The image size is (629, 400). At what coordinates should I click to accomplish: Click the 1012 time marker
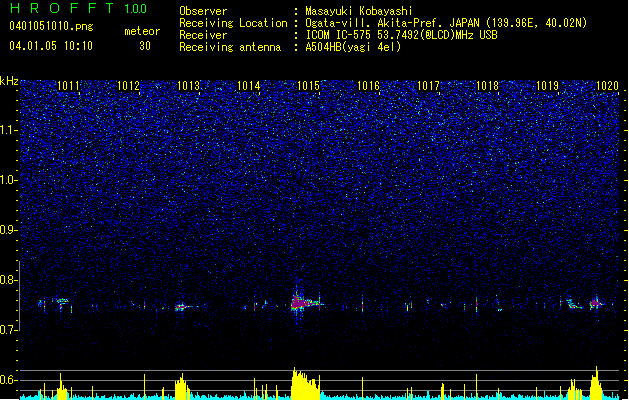(128, 86)
